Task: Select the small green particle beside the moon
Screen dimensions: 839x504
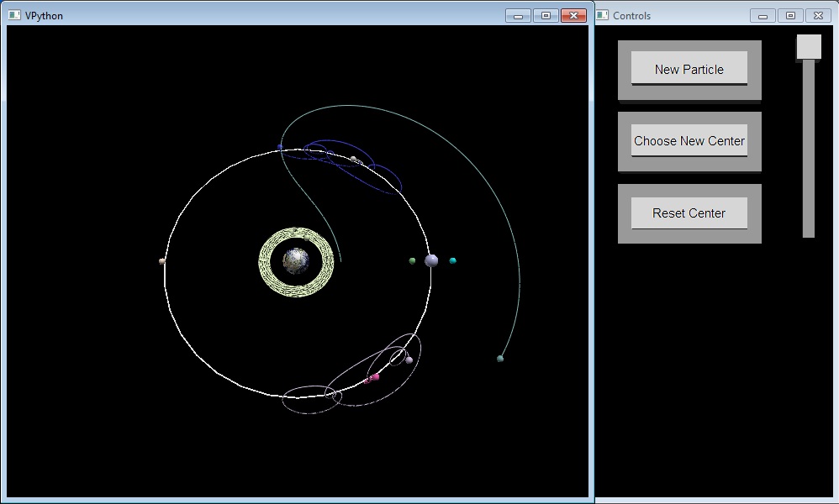Action: pos(412,261)
